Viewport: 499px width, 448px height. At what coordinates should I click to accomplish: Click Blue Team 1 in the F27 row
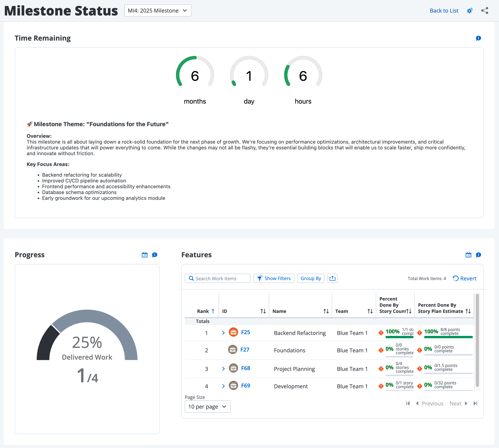pos(352,350)
